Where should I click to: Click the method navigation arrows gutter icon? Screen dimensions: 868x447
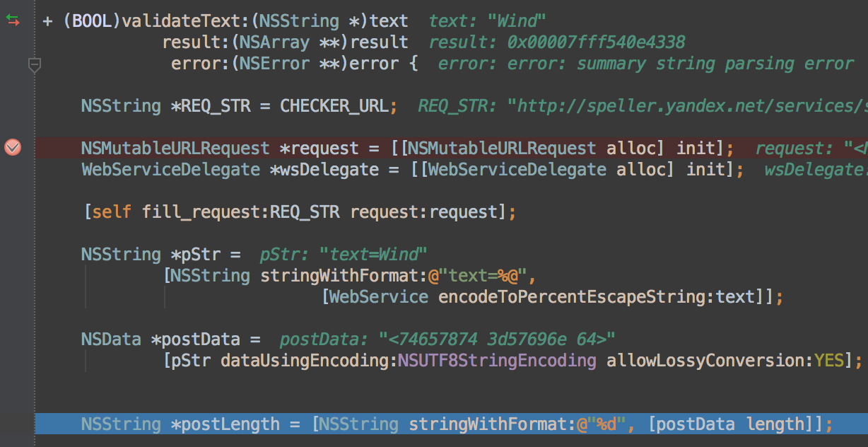[x=13, y=21]
